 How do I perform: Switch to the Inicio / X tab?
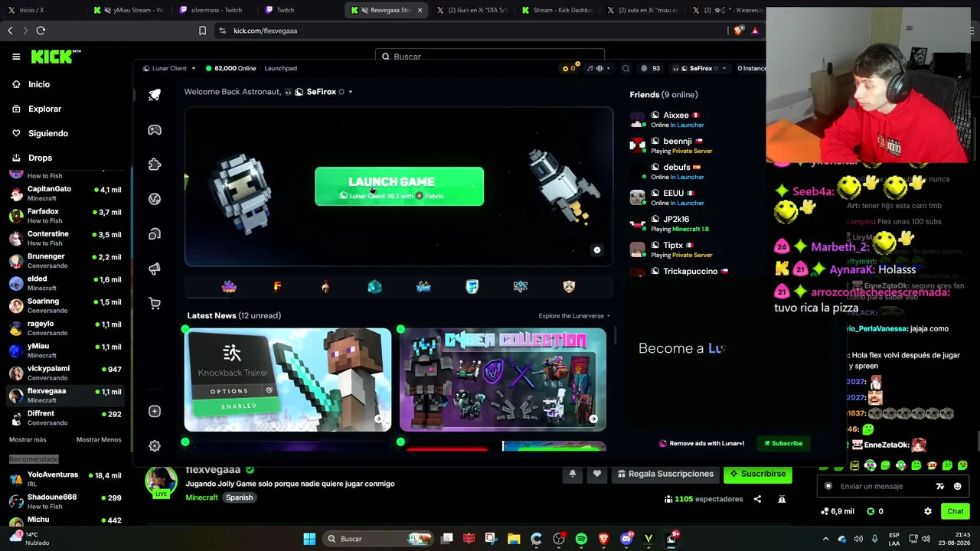(x=44, y=10)
